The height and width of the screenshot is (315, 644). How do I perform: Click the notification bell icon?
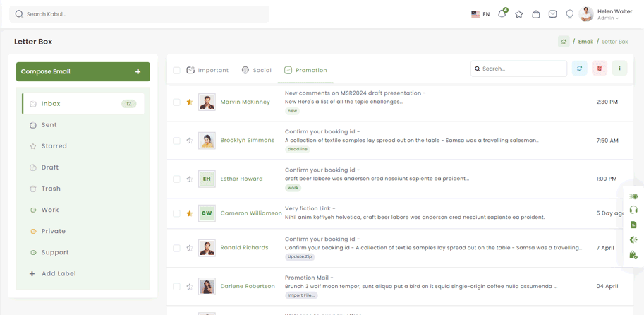pos(502,14)
